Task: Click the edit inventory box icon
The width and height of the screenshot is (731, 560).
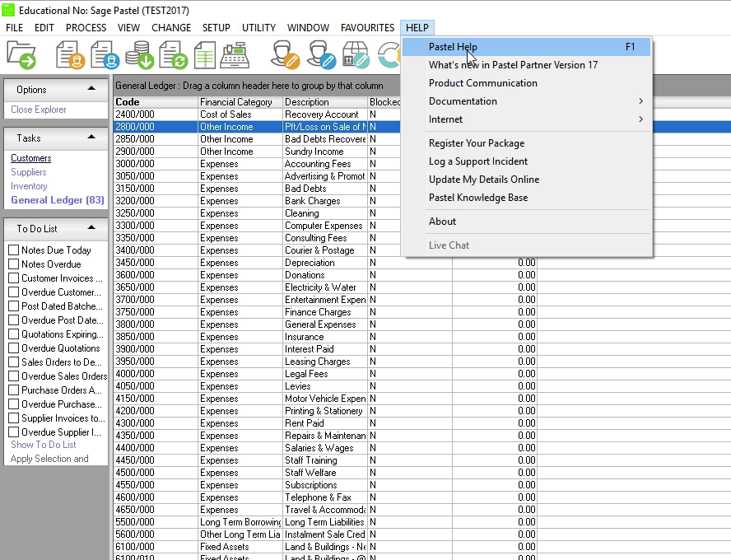Action: 355,55
